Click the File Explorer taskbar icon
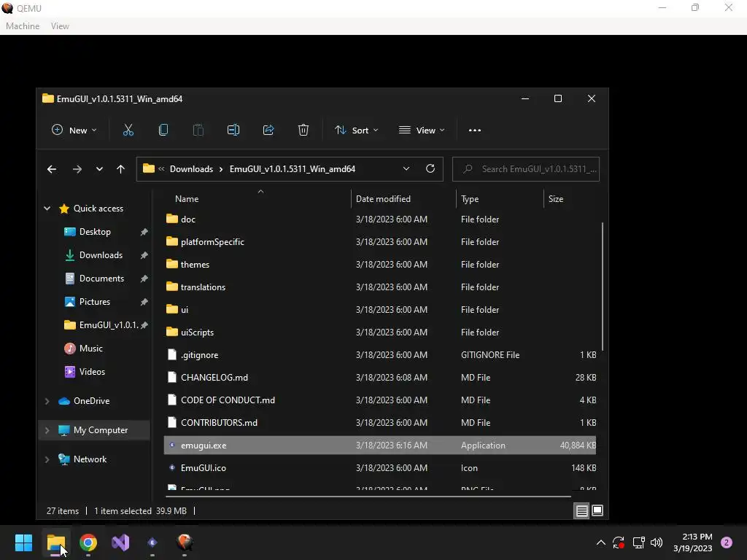Image resolution: width=747 pixels, height=560 pixels. point(56,542)
